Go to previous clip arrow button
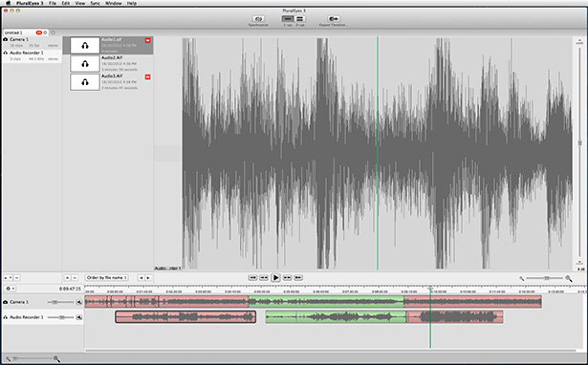This screenshot has width=588, height=365. pos(141,278)
